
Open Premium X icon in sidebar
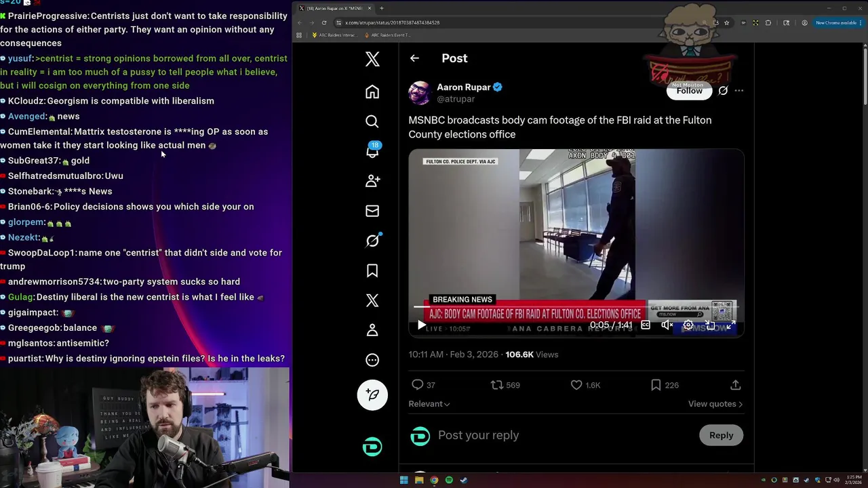(x=372, y=300)
